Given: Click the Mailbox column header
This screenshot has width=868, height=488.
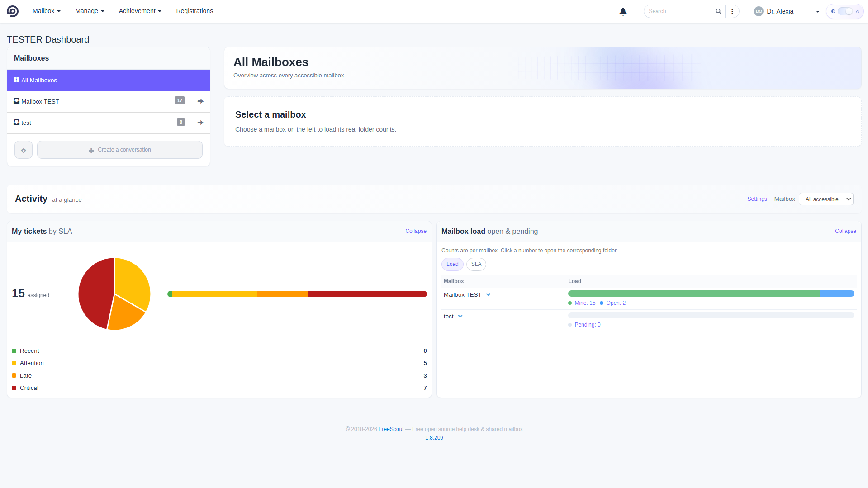Looking at the screenshot, I should pyautogui.click(x=454, y=281).
